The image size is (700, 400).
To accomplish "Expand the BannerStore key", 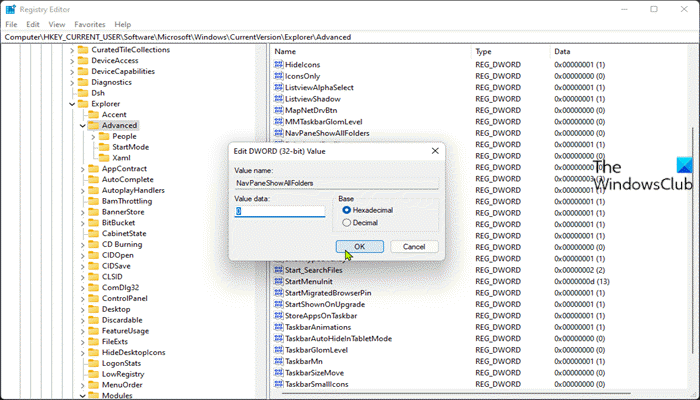I will coord(83,212).
